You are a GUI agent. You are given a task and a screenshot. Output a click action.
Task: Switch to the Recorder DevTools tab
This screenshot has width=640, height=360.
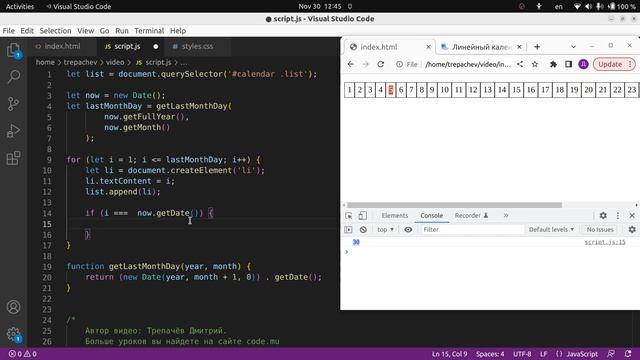tap(471, 216)
